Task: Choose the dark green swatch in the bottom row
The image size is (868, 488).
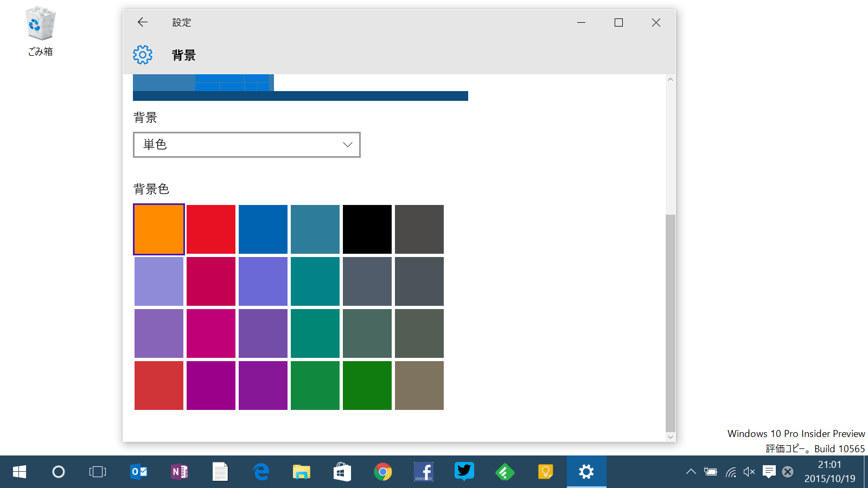Action: point(367,386)
